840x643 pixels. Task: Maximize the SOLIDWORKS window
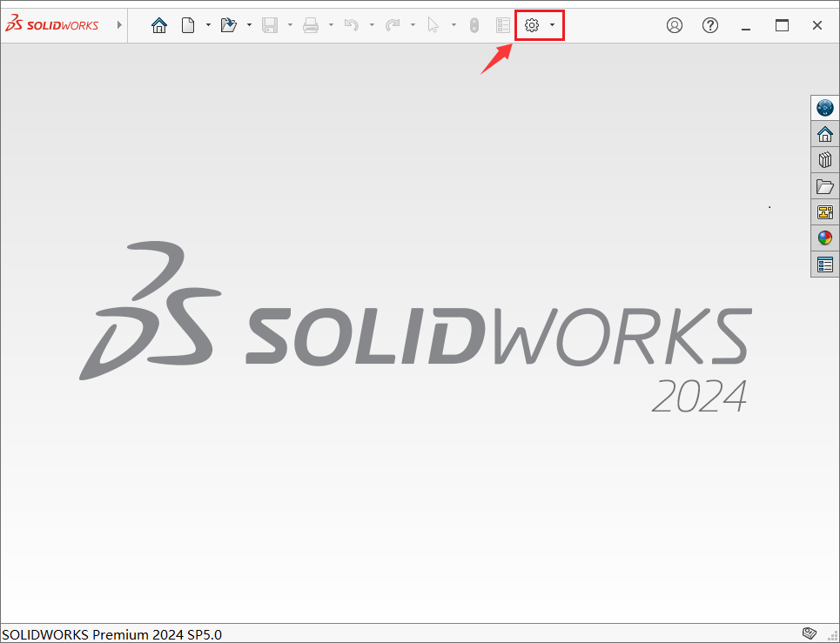(x=783, y=25)
